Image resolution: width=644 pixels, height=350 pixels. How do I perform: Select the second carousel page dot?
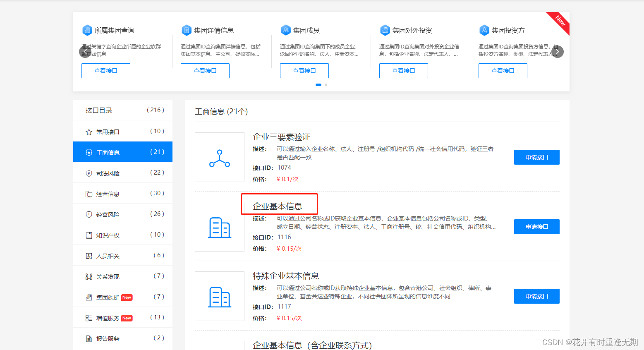tap(326, 85)
